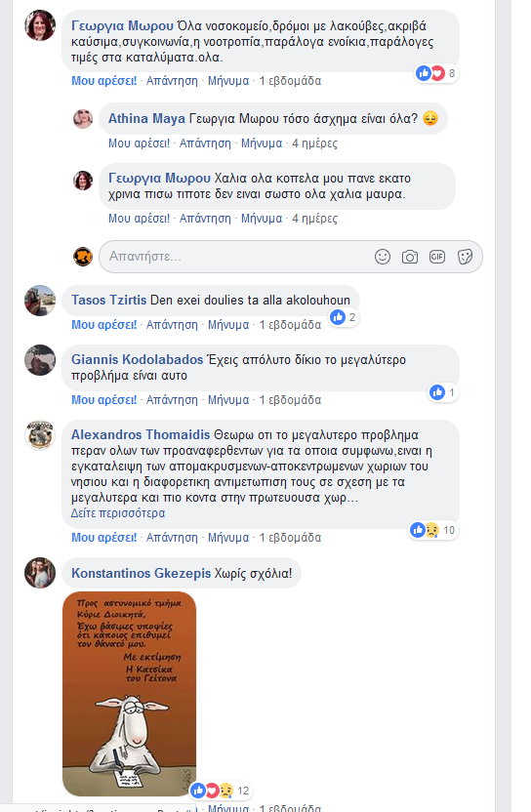The width and height of the screenshot is (531, 812).
Task: Open the sticker picker icon
Action: point(466,257)
